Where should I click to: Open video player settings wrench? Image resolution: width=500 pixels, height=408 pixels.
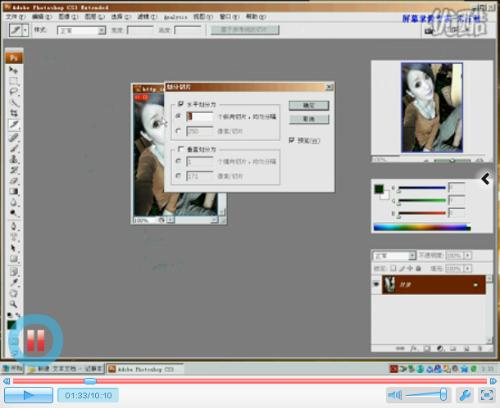(x=465, y=395)
